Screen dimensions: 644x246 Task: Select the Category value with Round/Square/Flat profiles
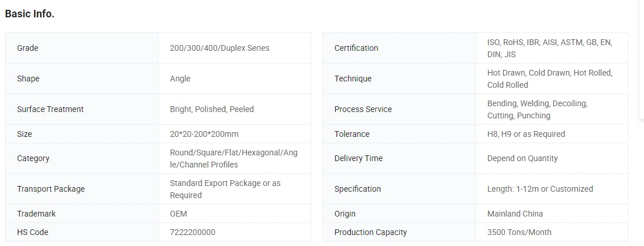[234, 159]
